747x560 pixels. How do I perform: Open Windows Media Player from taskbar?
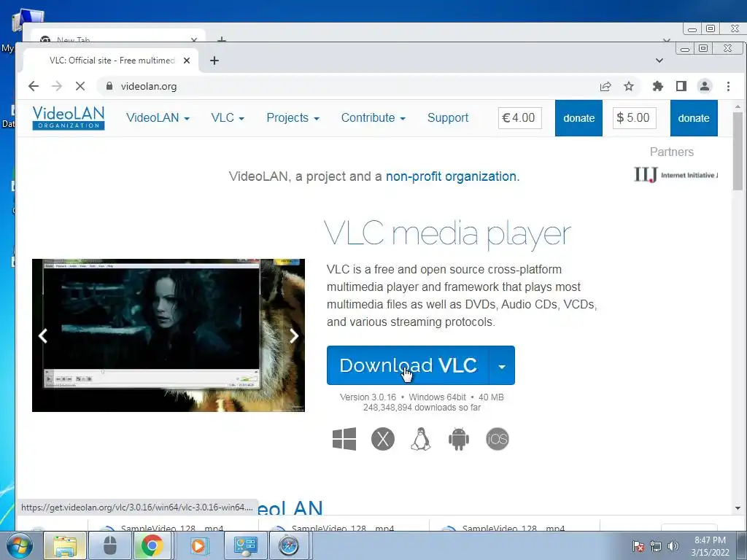tap(198, 545)
